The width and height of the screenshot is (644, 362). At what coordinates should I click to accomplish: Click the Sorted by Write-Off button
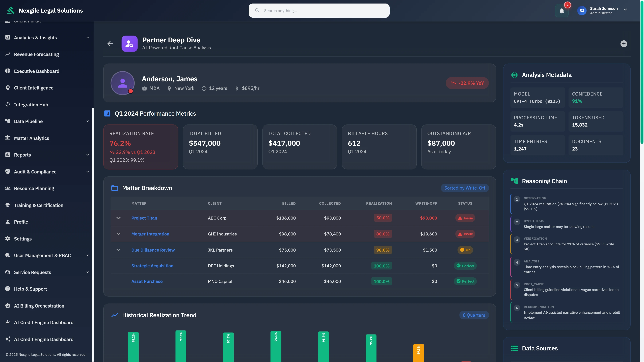point(465,188)
